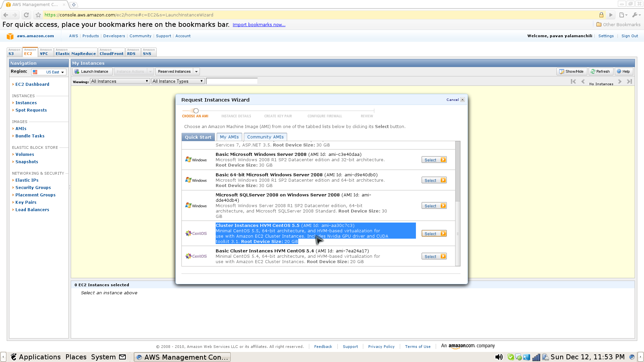This screenshot has width=644, height=362.
Task: Open the Places menu
Action: click(76, 357)
